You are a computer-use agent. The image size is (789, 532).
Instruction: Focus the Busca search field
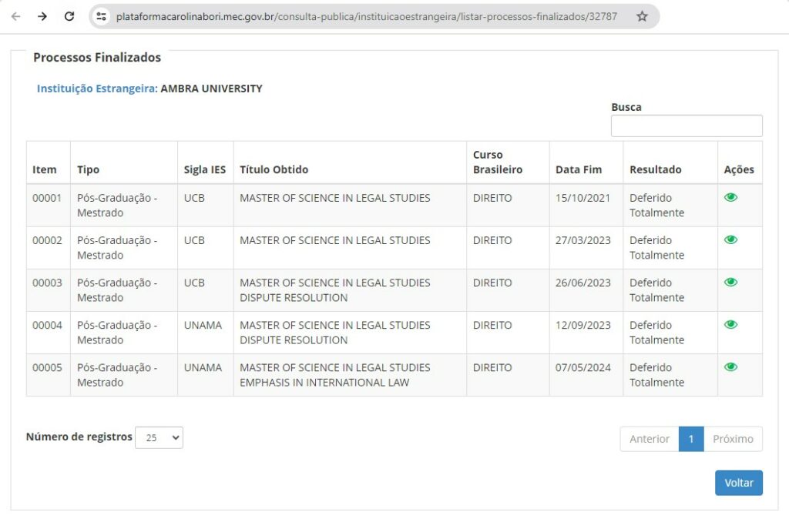[x=687, y=125]
